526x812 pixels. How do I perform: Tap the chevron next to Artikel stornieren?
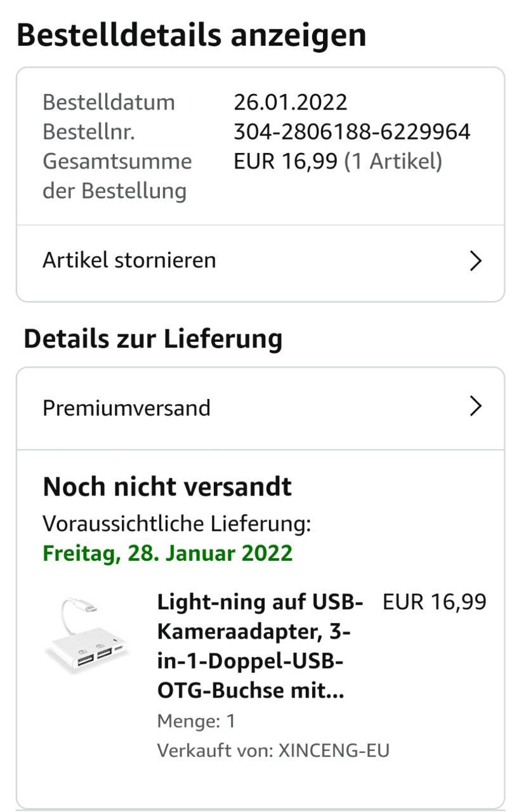tap(475, 261)
